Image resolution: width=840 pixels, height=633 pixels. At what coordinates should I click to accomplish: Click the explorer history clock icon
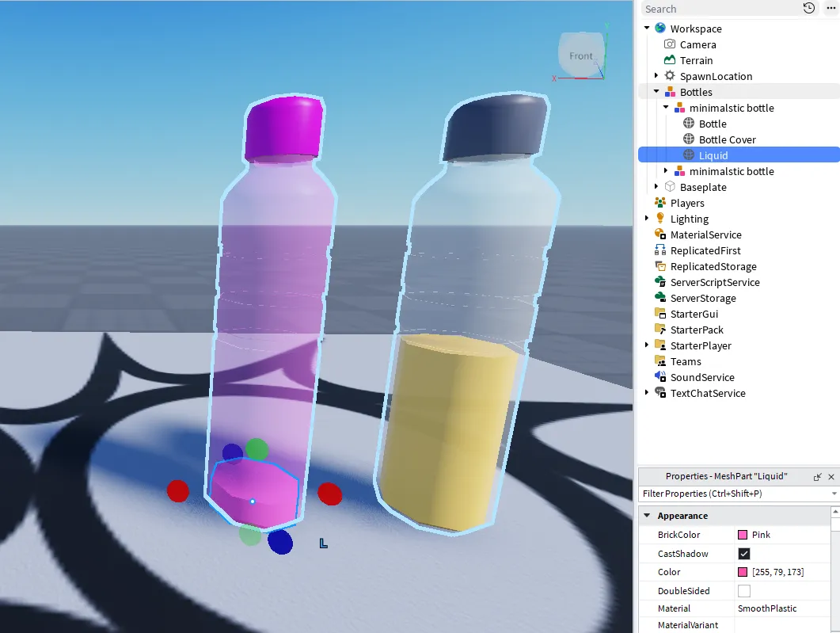coord(808,9)
